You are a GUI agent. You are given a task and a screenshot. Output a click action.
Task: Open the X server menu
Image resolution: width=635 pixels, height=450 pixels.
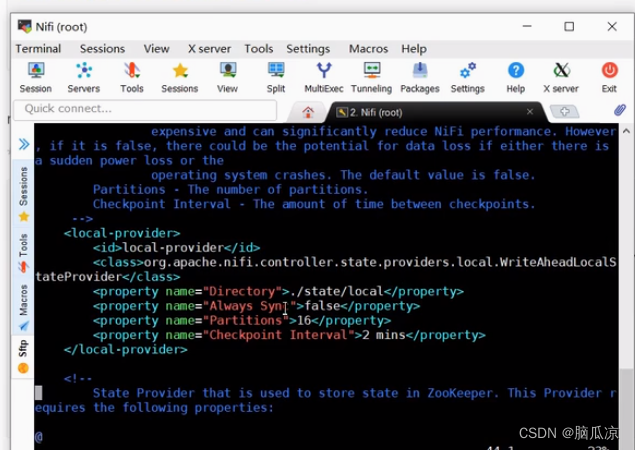coord(209,49)
